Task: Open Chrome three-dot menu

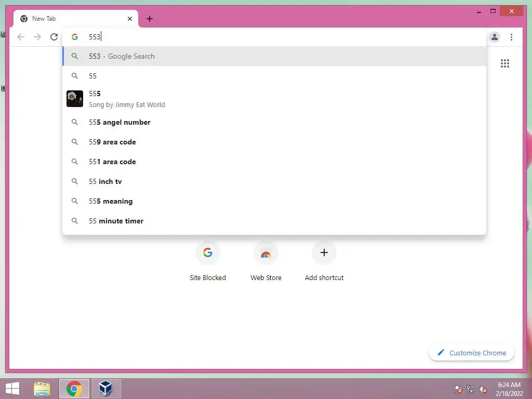Action: [x=511, y=37]
